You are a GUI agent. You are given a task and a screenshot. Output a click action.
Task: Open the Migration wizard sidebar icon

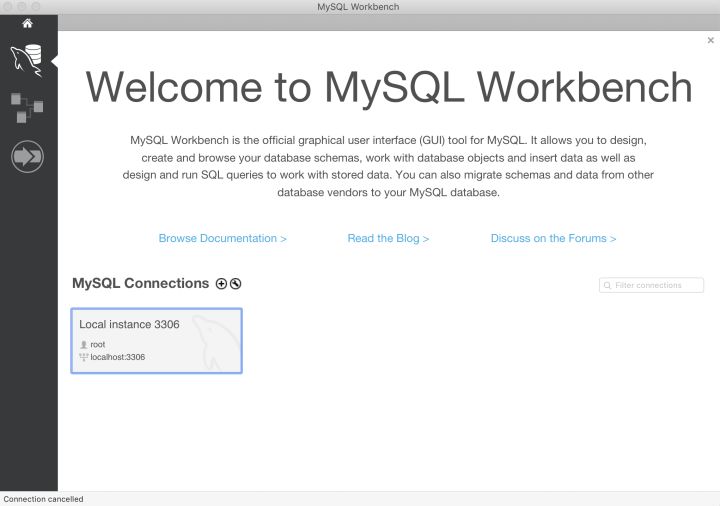pyautogui.click(x=27, y=157)
